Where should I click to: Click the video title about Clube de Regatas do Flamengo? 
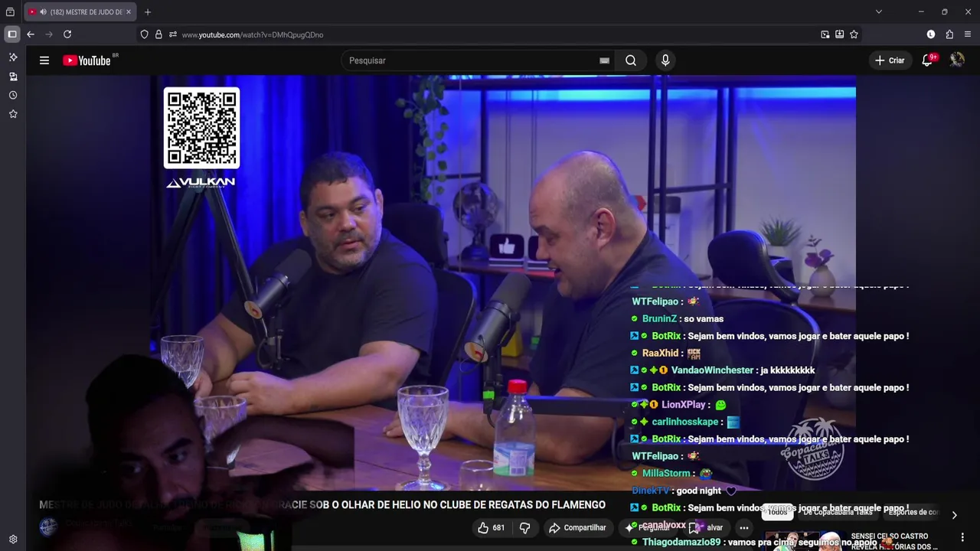[322, 505]
